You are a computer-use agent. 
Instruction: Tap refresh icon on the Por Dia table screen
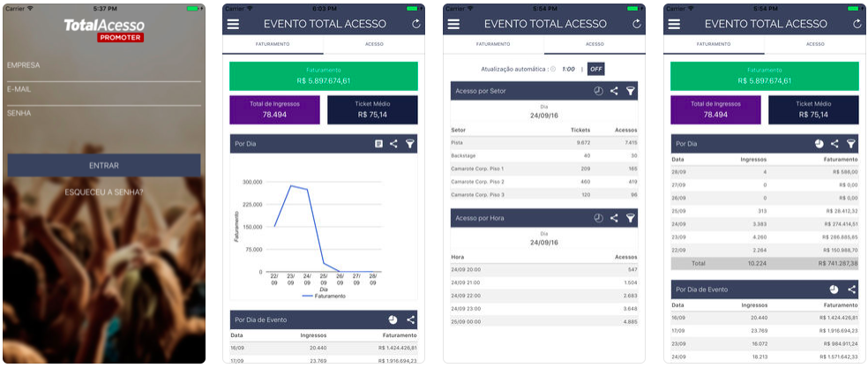pos(857,24)
